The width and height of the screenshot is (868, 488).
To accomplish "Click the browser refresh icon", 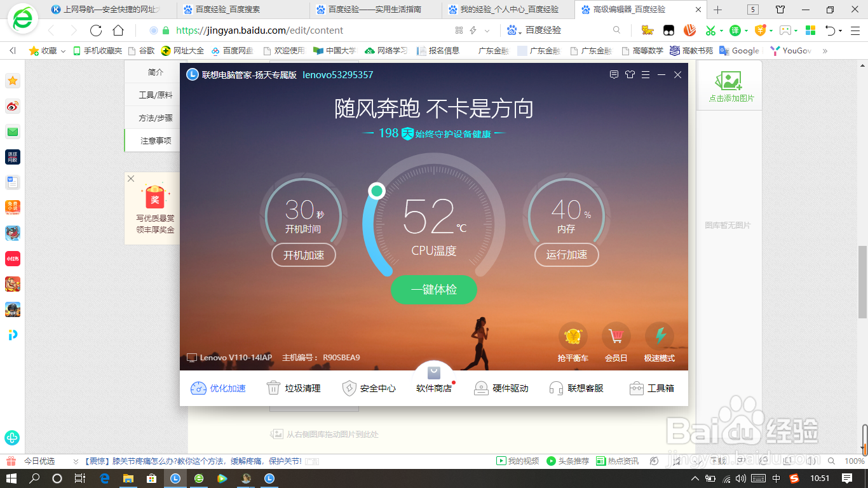I will [x=96, y=30].
